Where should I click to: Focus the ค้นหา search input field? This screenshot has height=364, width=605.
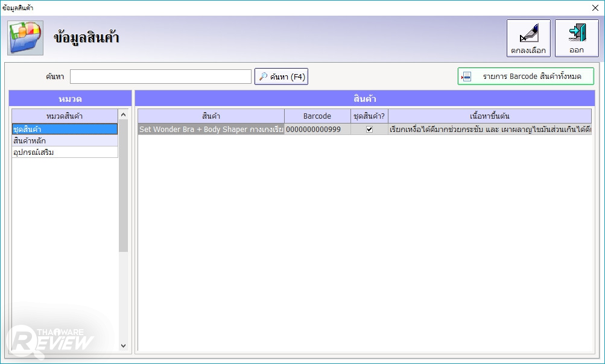point(160,77)
